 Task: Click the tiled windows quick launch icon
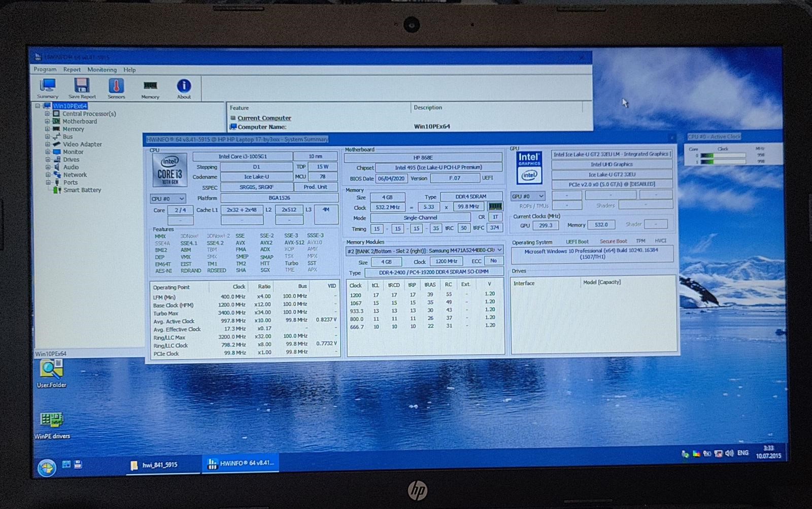[x=66, y=464]
